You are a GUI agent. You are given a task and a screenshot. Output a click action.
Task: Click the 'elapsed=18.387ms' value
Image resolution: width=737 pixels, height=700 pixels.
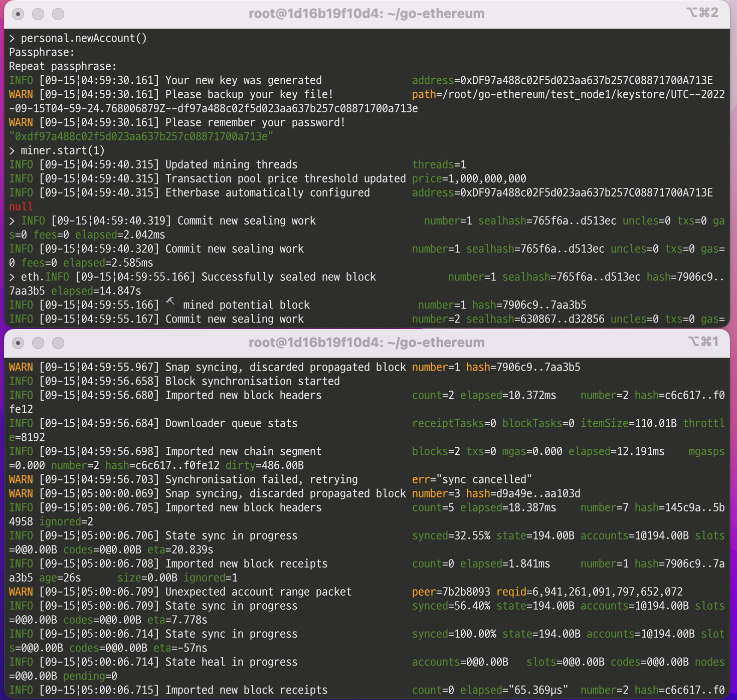(x=508, y=507)
